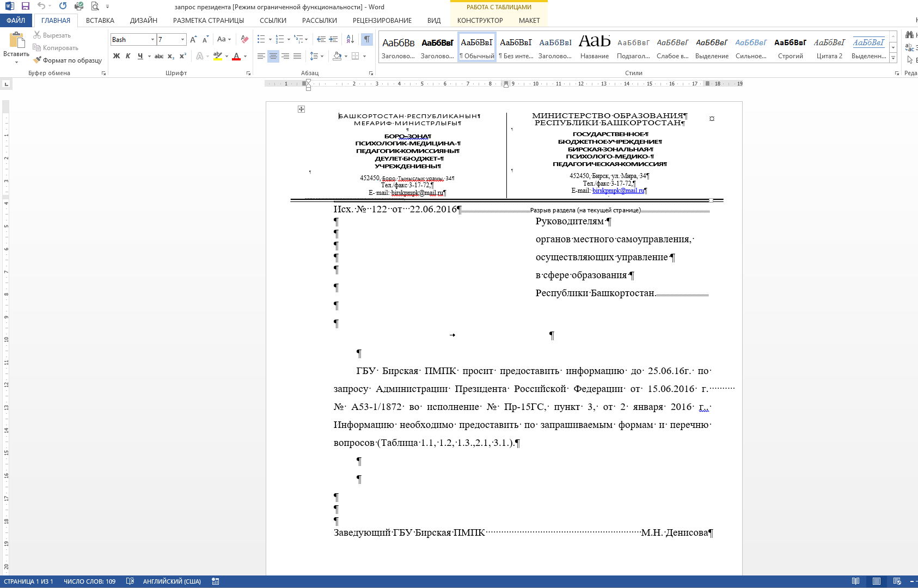Decrease font size with the shrink-font icon
Viewport: 918px width, 588px height.
(x=205, y=40)
